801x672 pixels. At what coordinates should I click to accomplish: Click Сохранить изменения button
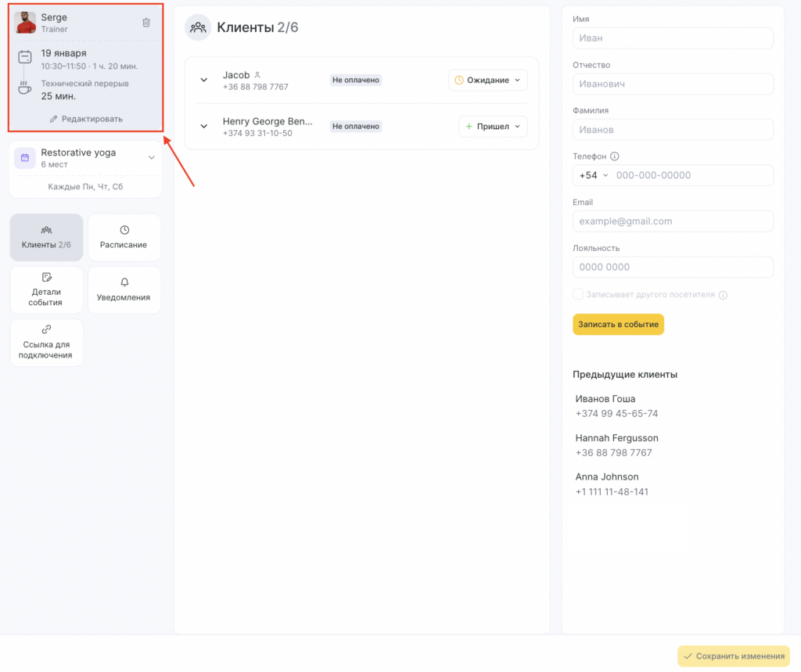click(x=733, y=656)
